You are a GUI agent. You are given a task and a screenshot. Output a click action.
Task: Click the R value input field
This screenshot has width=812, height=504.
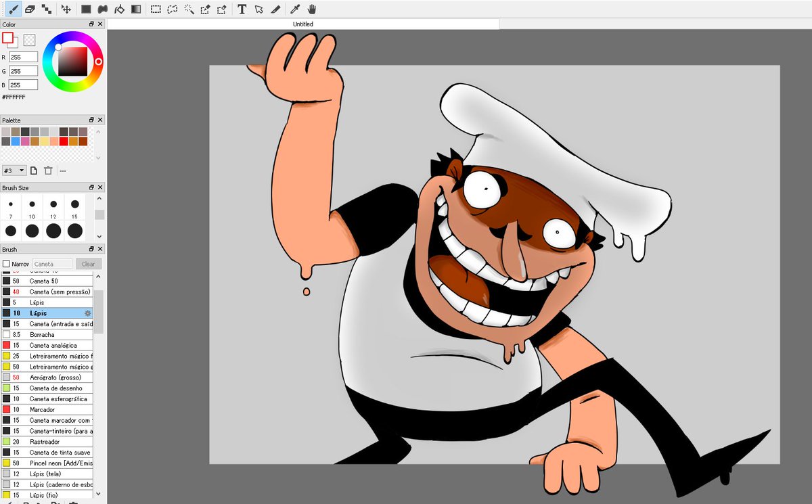(24, 58)
